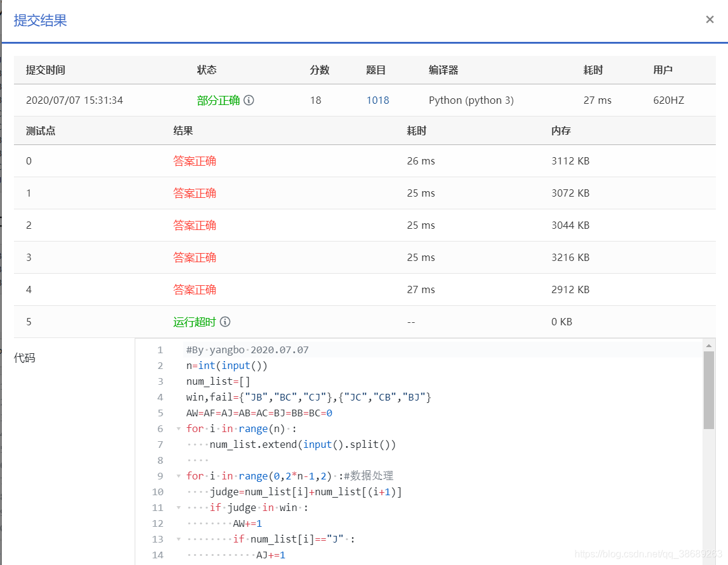Select test point 5 row showing 运行超时

click(195, 322)
